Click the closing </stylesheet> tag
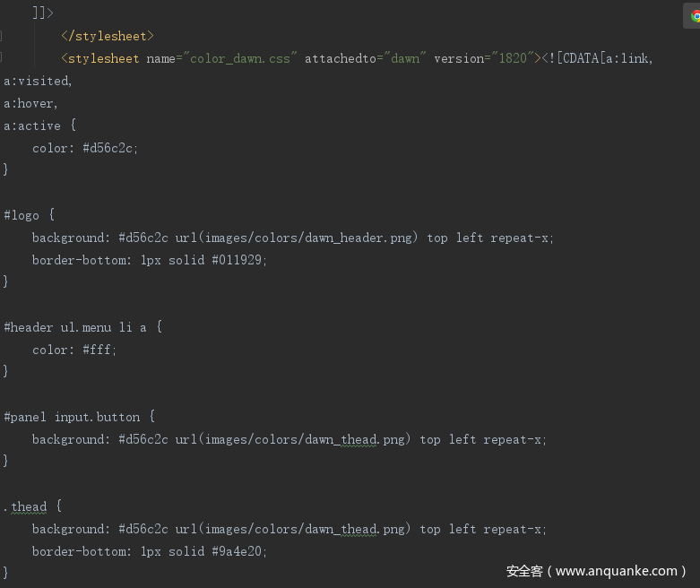The image size is (700, 588). (x=108, y=36)
